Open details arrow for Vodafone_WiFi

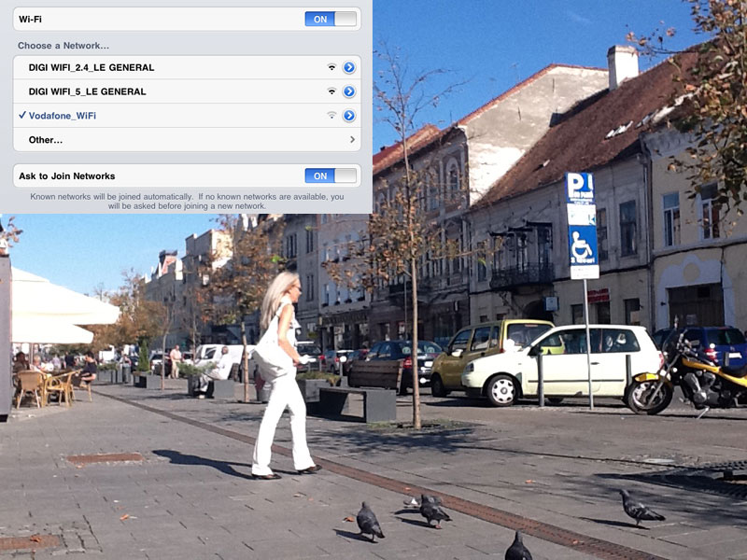pyautogui.click(x=349, y=116)
